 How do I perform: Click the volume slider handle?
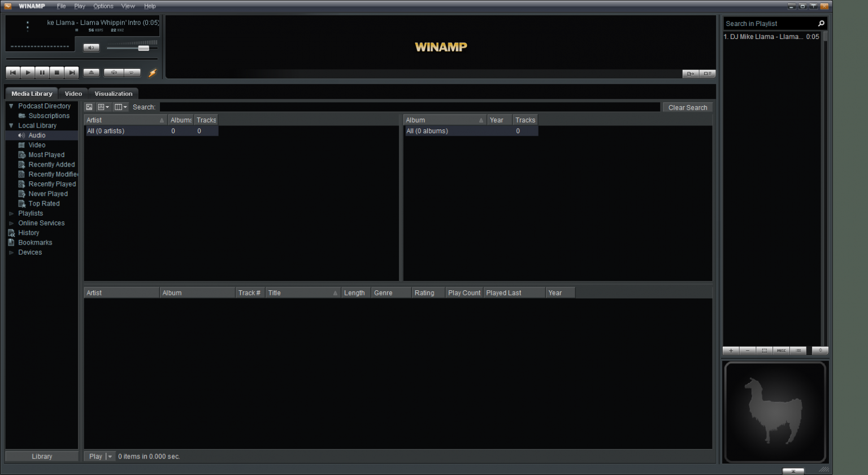[144, 48]
